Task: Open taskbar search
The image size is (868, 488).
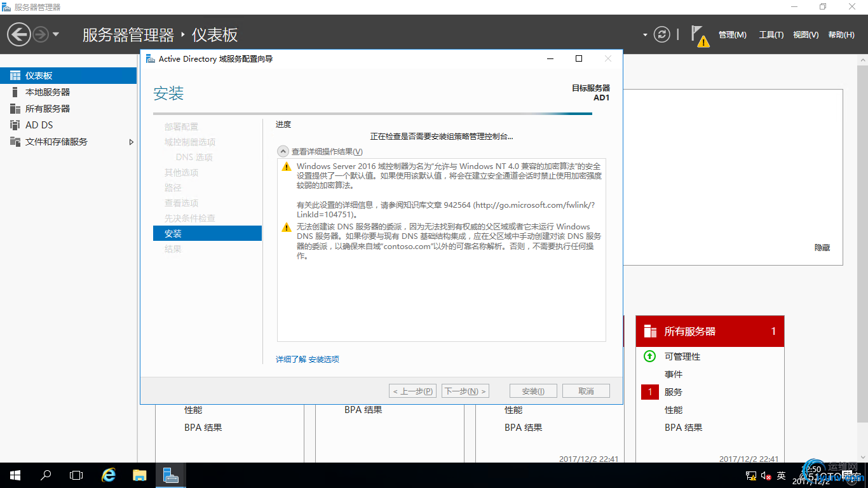Action: pyautogui.click(x=46, y=475)
